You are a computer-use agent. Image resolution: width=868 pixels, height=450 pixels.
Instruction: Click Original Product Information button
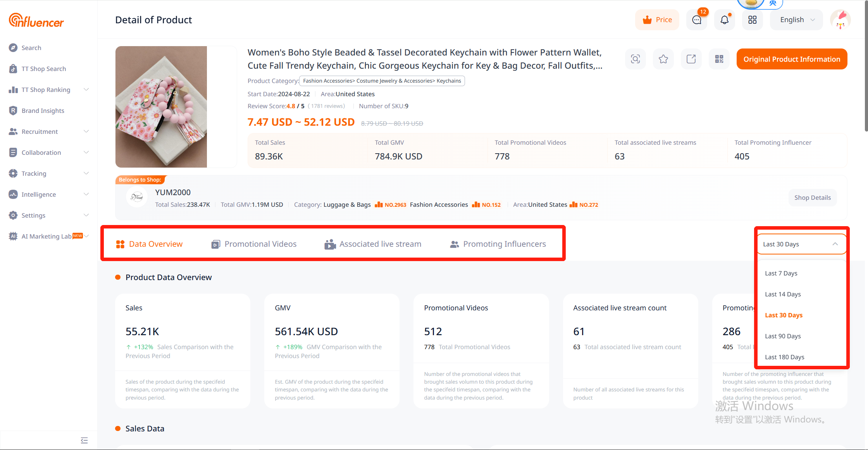792,59
